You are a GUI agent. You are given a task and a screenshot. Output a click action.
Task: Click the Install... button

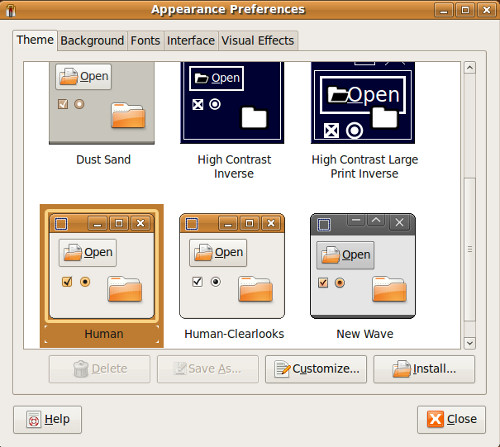click(x=424, y=369)
